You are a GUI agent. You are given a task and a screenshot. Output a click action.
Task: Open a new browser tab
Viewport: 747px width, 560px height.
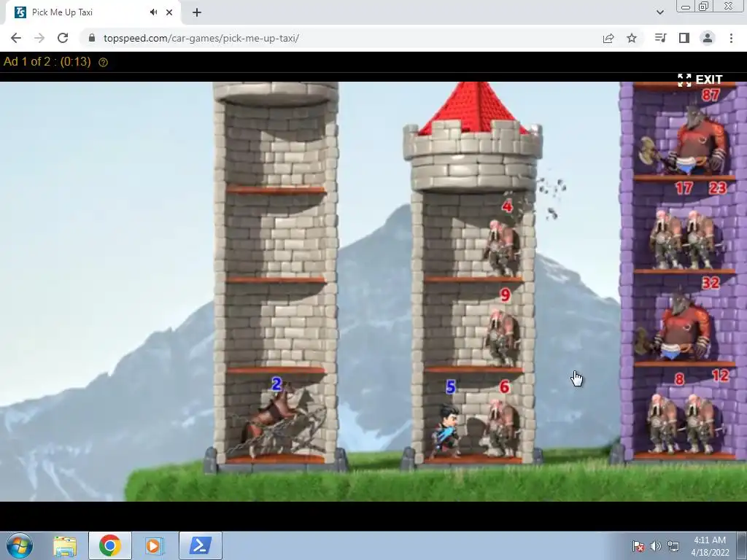[x=197, y=12]
